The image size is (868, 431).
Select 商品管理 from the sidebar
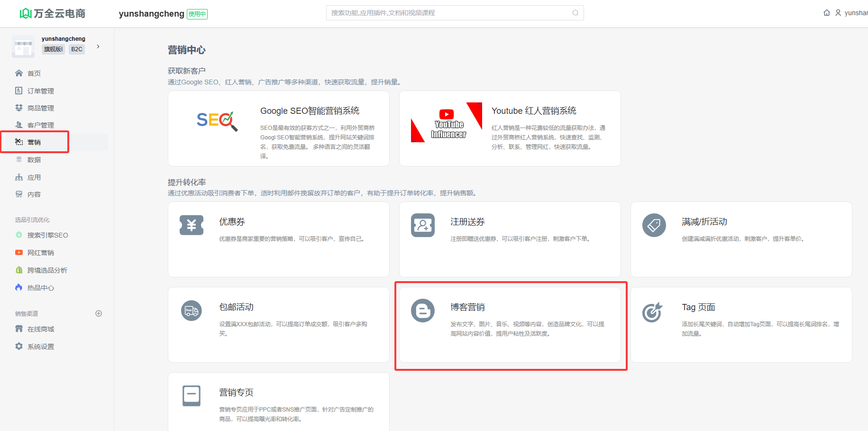[x=41, y=108]
